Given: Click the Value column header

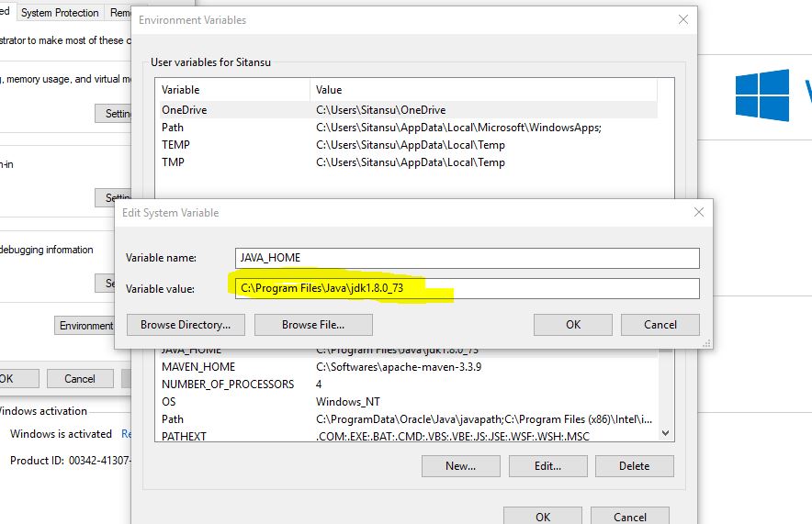Looking at the screenshot, I should pyautogui.click(x=484, y=90).
